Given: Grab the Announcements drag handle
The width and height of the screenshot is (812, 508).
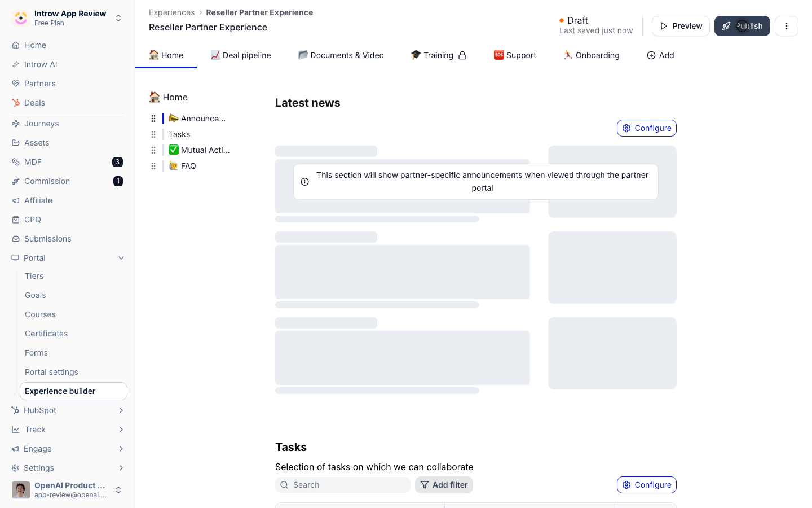Looking at the screenshot, I should [153, 119].
